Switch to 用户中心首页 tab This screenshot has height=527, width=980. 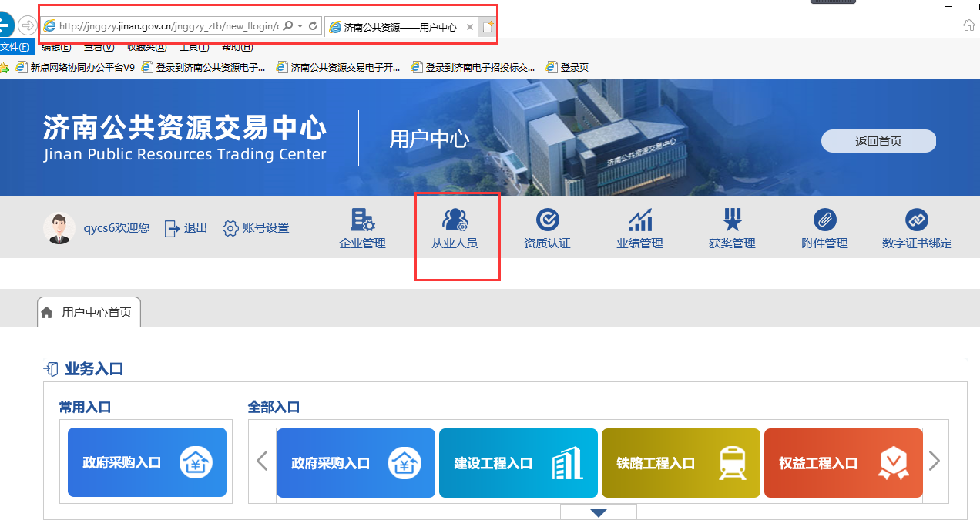(89, 313)
